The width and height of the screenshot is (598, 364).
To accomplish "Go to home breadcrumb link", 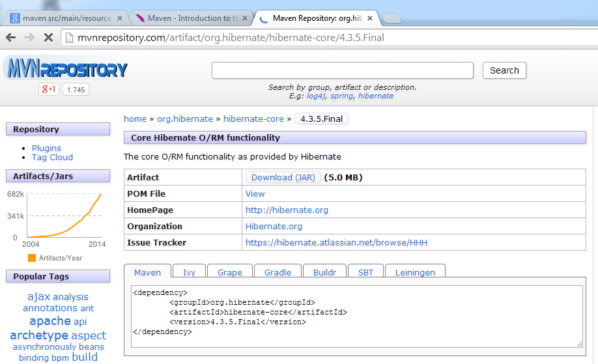I will (135, 119).
